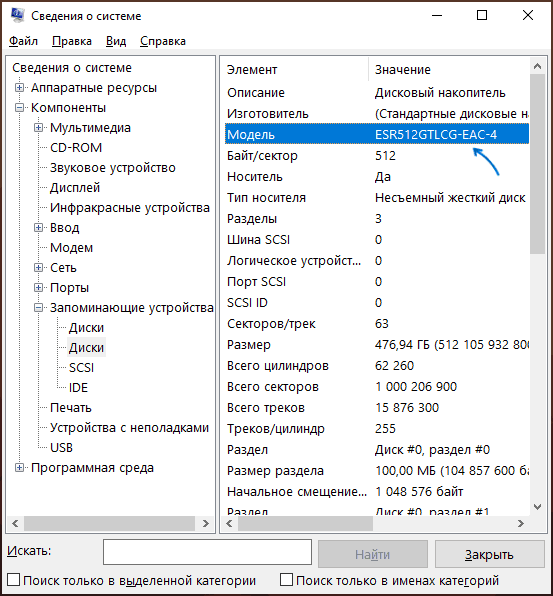553x596 pixels.
Task: Select the root Сведения о системе item
Action: tap(72, 68)
